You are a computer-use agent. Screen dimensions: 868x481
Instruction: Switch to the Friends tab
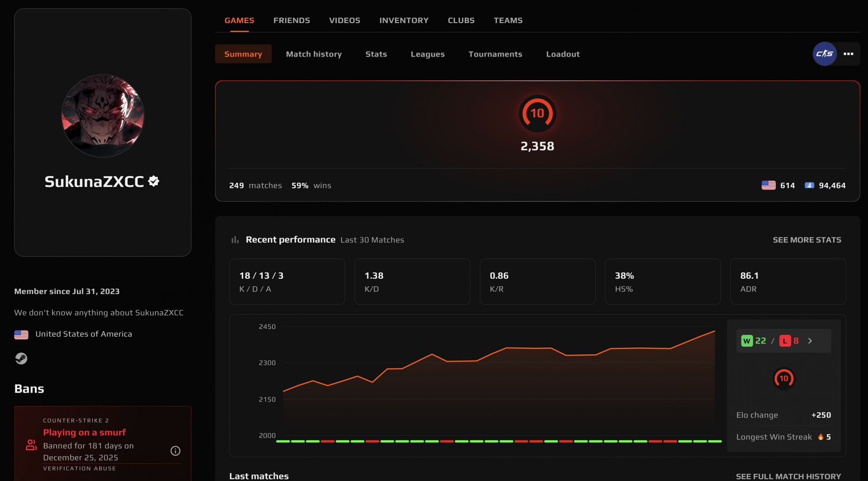[x=291, y=20]
